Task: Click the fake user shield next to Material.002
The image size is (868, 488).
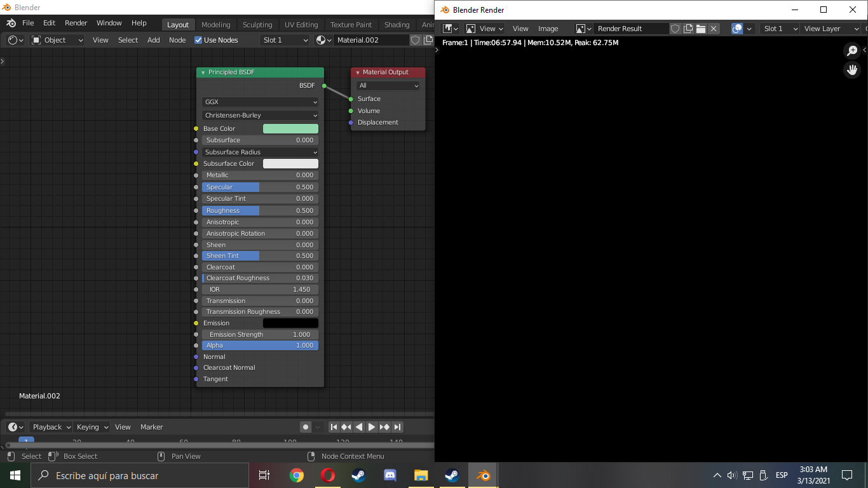Action: [x=415, y=40]
